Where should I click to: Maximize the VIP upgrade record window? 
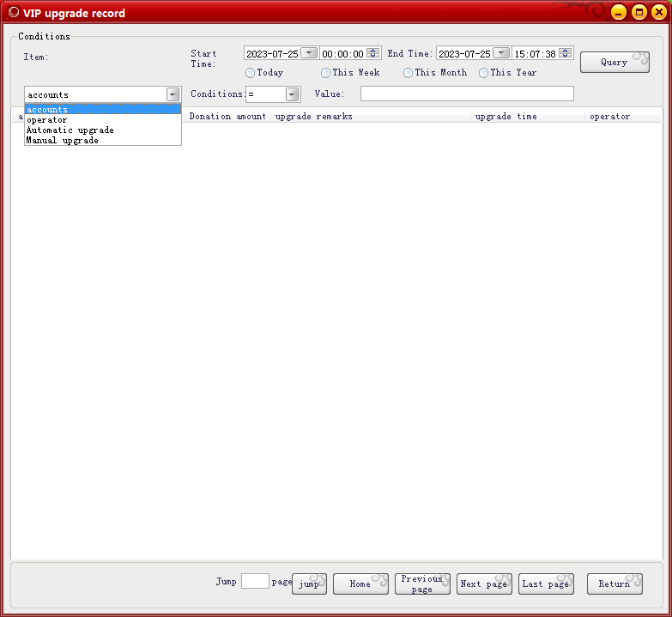pyautogui.click(x=639, y=12)
